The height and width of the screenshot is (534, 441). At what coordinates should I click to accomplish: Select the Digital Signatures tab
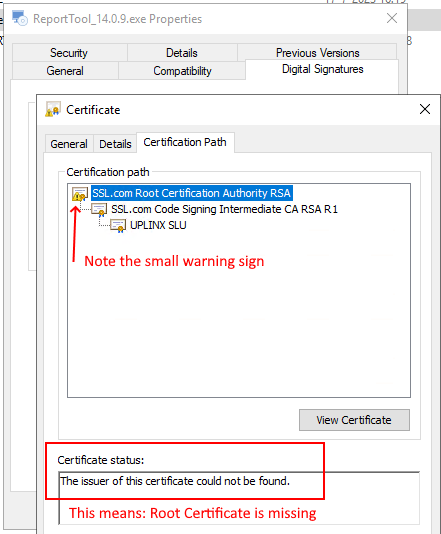[x=322, y=69]
